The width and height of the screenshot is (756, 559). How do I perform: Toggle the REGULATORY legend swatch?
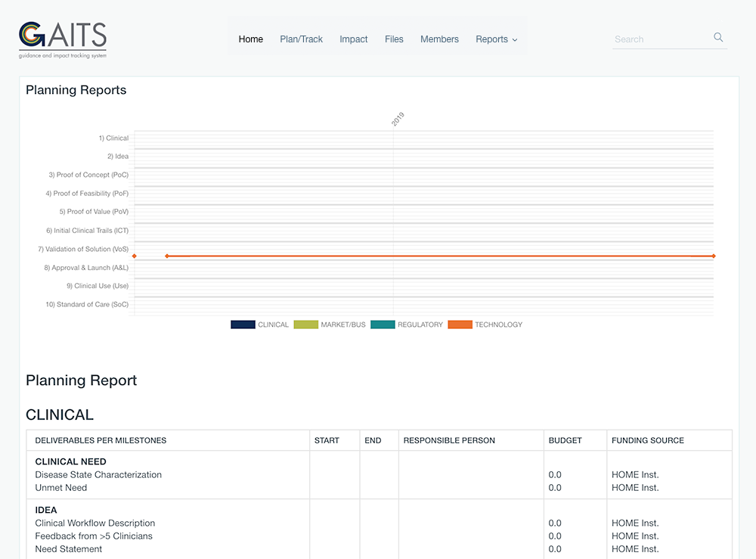click(x=383, y=325)
